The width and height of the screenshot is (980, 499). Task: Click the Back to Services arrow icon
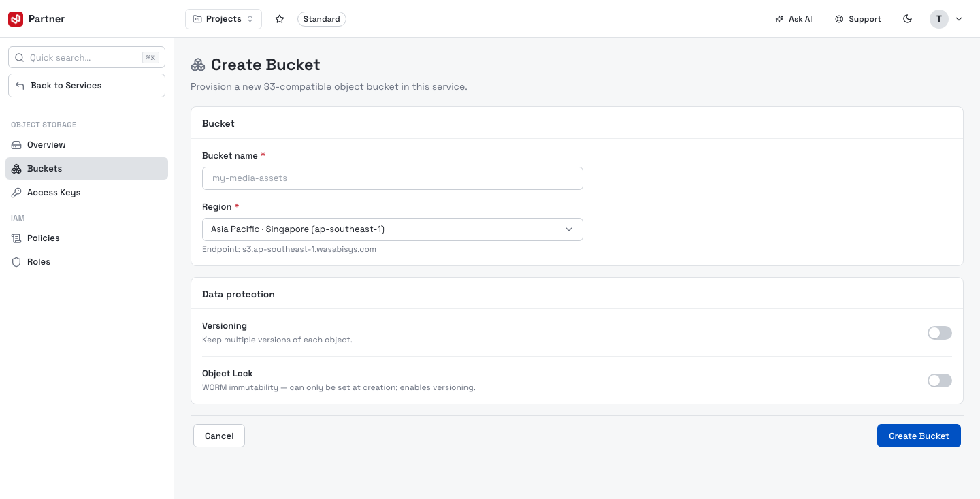20,86
